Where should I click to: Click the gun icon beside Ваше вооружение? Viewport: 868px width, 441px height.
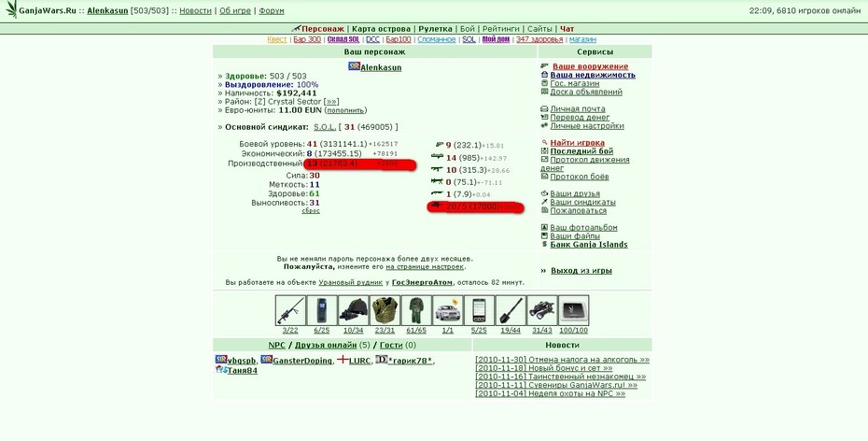point(545,66)
